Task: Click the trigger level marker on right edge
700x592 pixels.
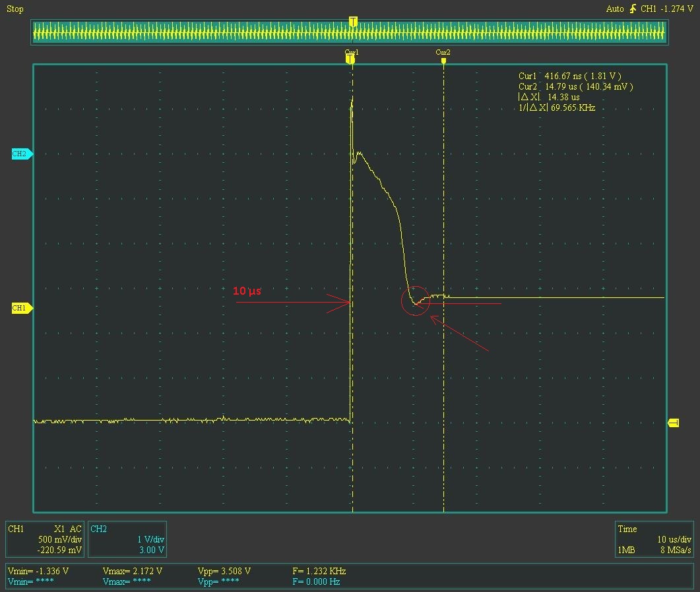Action: point(673,423)
